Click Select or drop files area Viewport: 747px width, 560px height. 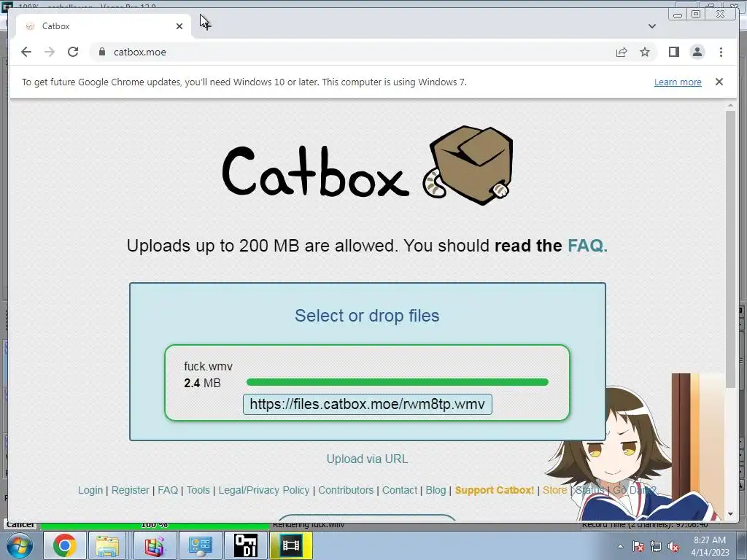pyautogui.click(x=367, y=315)
